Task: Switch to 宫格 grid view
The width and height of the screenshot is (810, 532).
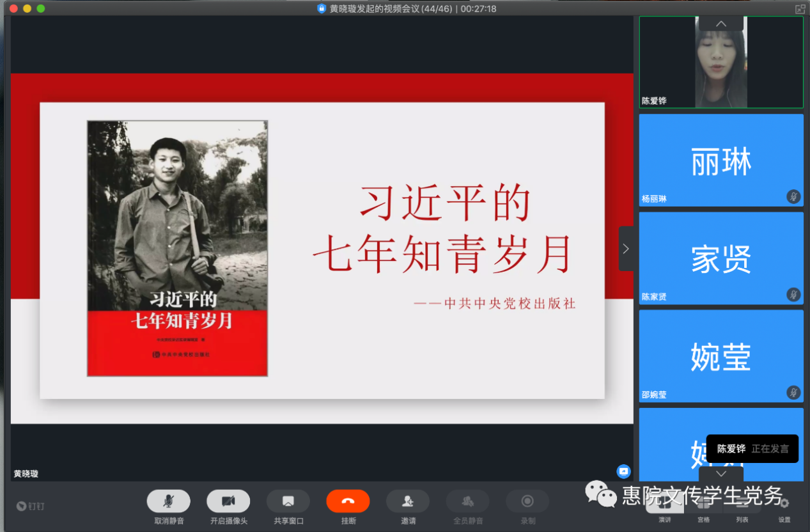Action: point(703,505)
